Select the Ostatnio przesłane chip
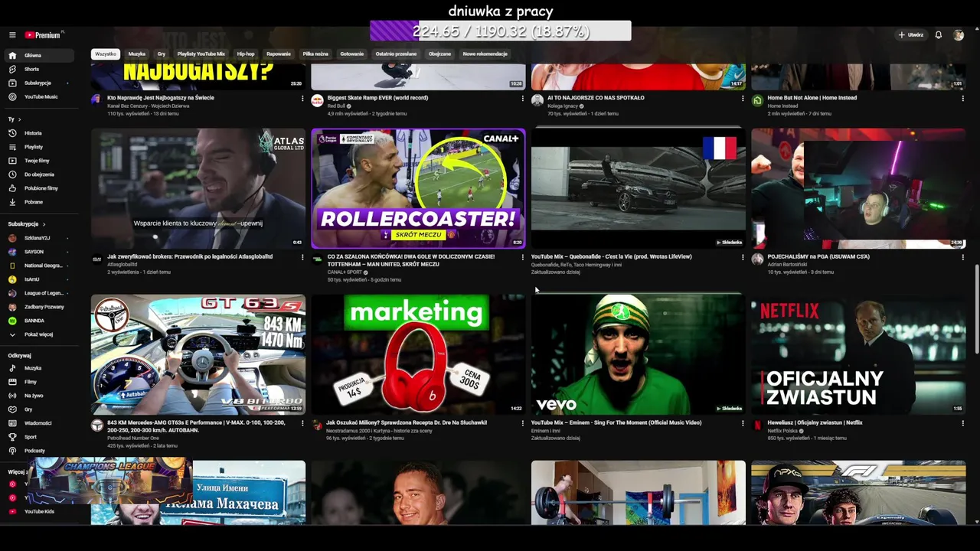 coord(396,54)
